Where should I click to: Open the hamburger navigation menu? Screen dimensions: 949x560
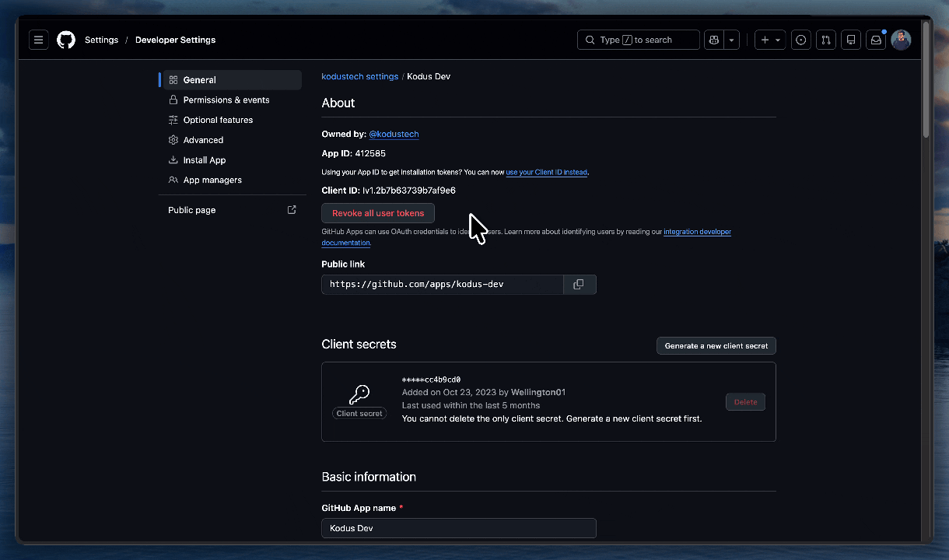point(39,40)
